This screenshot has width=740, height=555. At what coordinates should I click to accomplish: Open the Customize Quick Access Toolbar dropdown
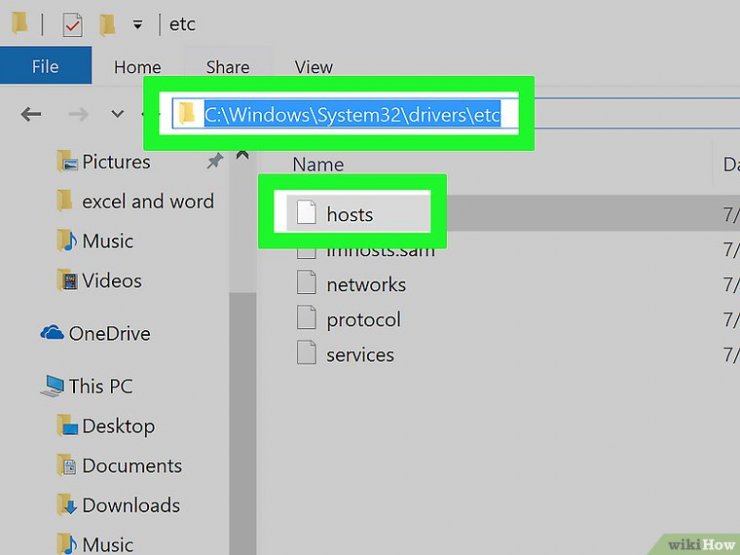(x=137, y=25)
